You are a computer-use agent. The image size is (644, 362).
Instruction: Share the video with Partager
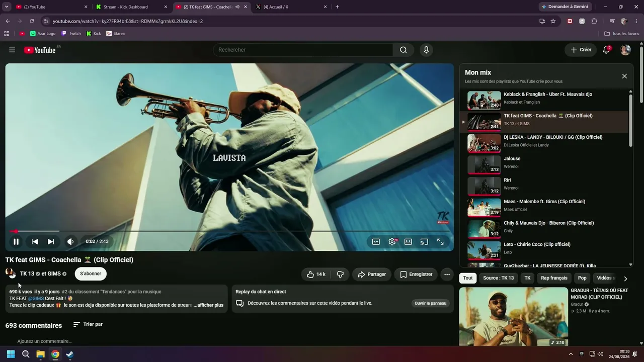point(372,275)
